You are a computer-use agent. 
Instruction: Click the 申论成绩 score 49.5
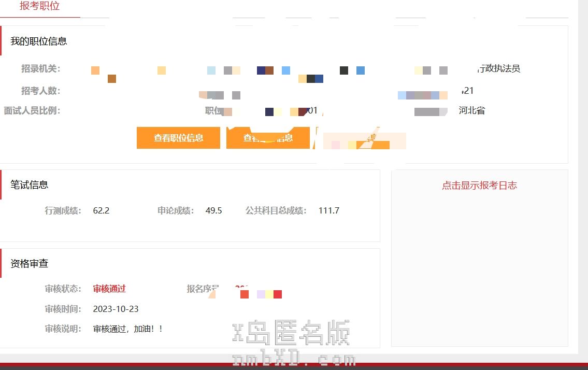(x=213, y=210)
